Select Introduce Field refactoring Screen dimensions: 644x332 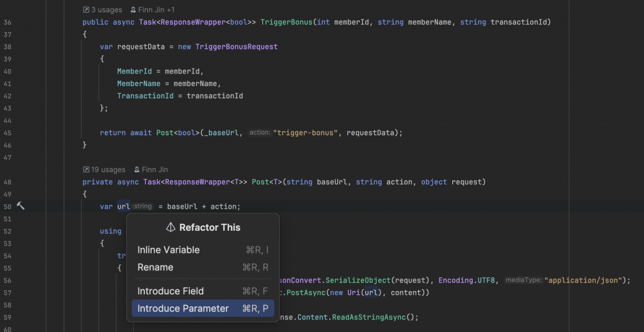coord(170,291)
